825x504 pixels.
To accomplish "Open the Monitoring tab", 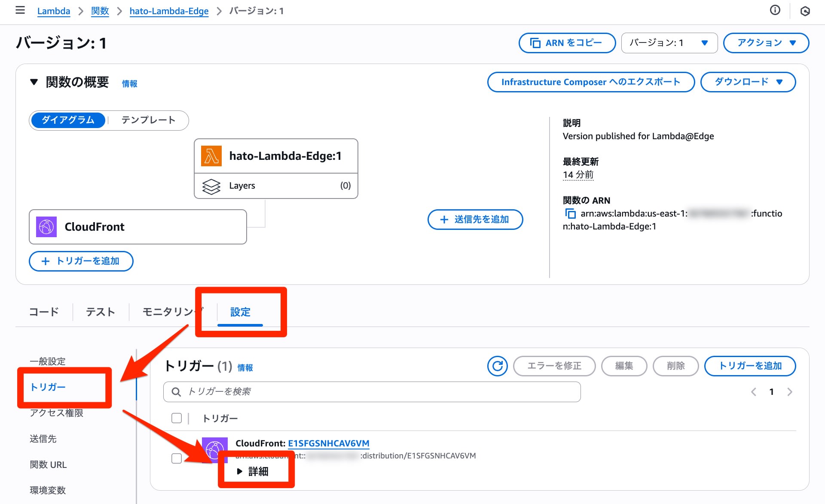I will [173, 312].
